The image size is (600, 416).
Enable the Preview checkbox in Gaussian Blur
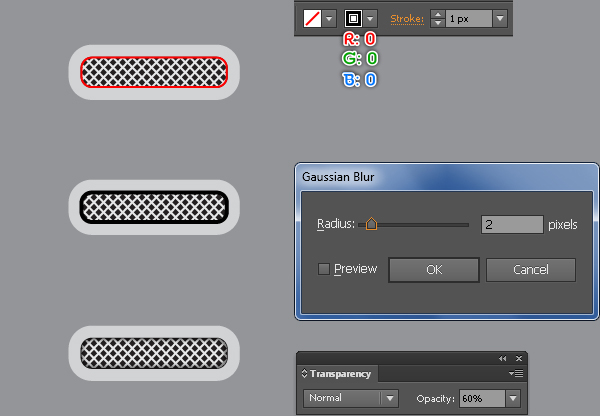pos(324,269)
